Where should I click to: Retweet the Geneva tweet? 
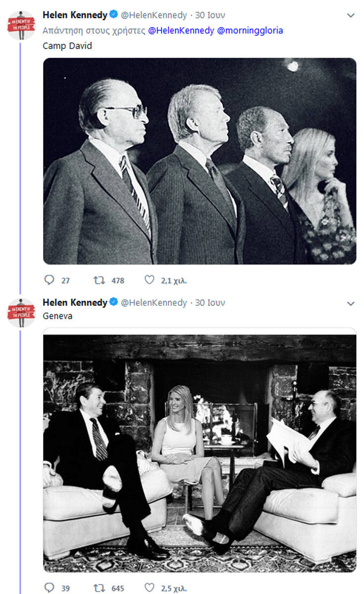point(99,588)
